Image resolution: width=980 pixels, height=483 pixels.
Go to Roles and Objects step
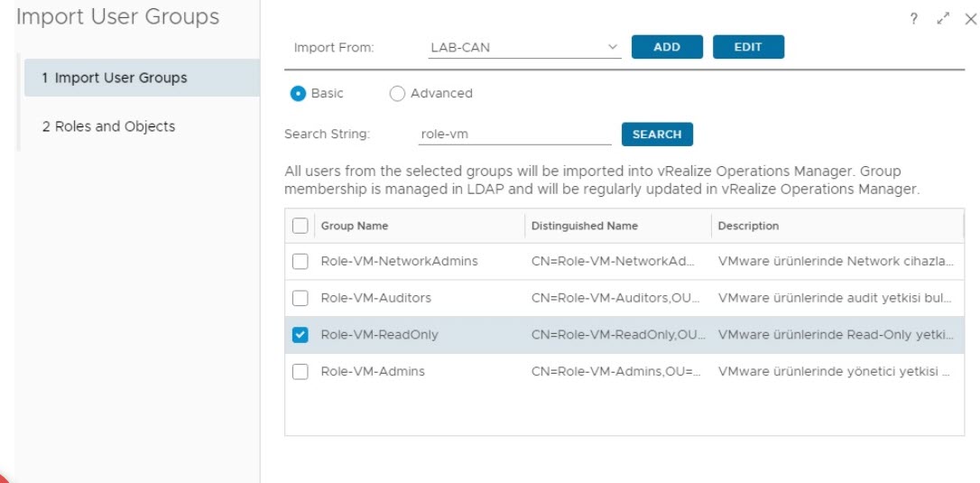[x=108, y=126]
